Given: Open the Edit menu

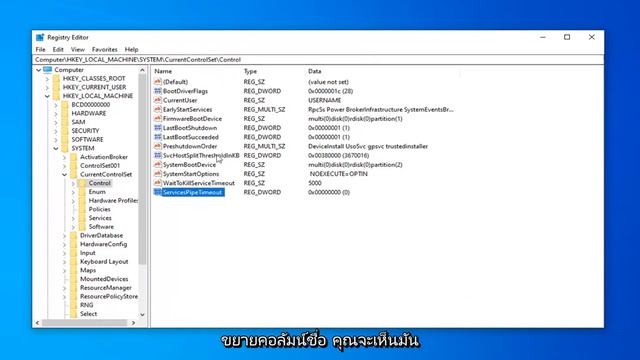Looking at the screenshot, I should (58, 49).
